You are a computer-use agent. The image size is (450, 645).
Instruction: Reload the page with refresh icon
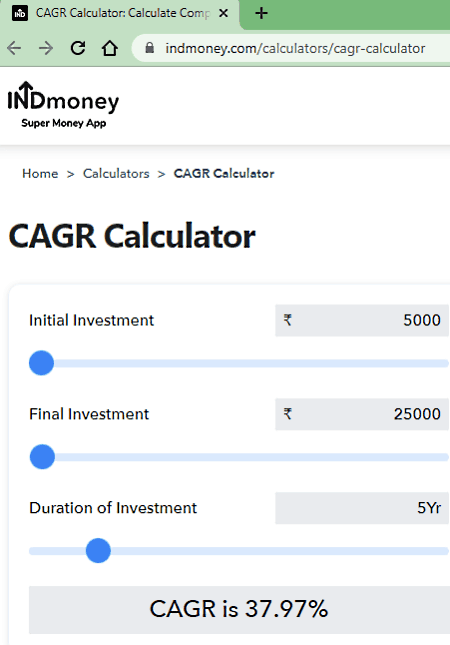click(78, 48)
